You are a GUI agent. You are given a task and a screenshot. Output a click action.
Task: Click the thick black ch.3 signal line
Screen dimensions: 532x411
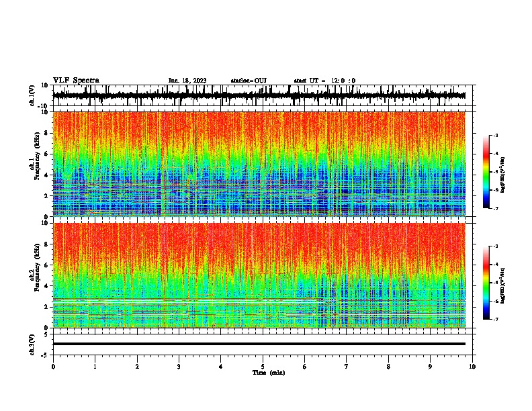[259, 344]
